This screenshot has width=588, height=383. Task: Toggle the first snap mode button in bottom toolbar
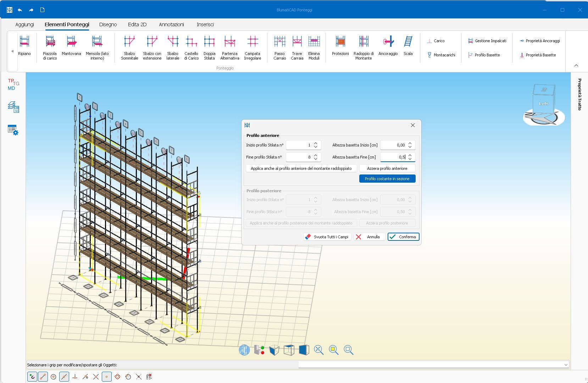pyautogui.click(x=32, y=377)
